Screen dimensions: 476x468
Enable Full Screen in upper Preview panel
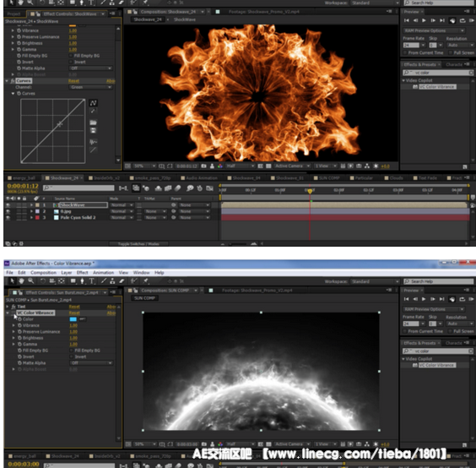click(x=450, y=52)
